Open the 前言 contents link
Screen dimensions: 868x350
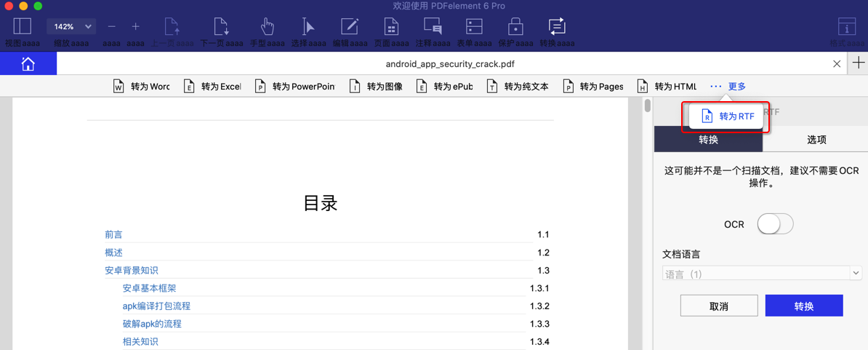[x=113, y=235]
